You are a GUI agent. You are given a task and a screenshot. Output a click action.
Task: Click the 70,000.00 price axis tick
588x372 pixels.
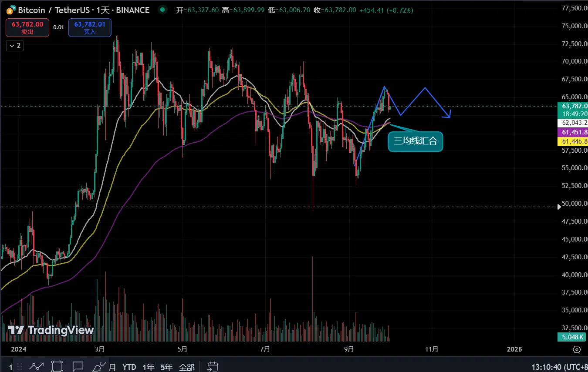click(x=574, y=61)
